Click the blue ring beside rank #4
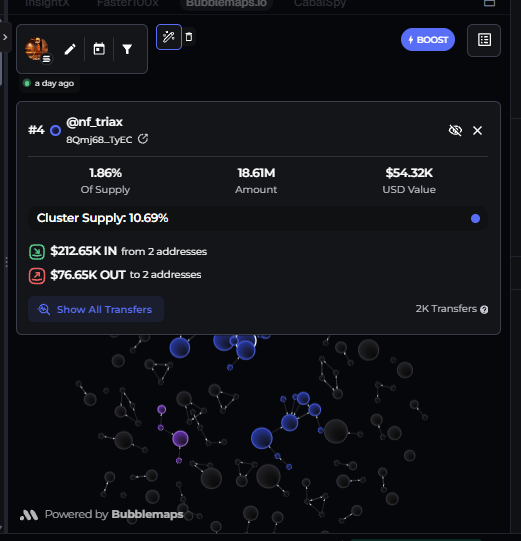Screen dimensions: 521x541 tap(55, 130)
